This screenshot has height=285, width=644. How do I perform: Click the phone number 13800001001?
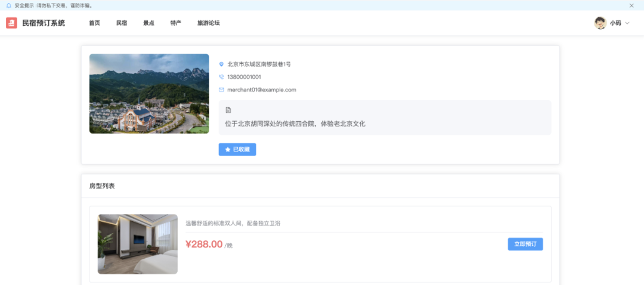click(244, 77)
